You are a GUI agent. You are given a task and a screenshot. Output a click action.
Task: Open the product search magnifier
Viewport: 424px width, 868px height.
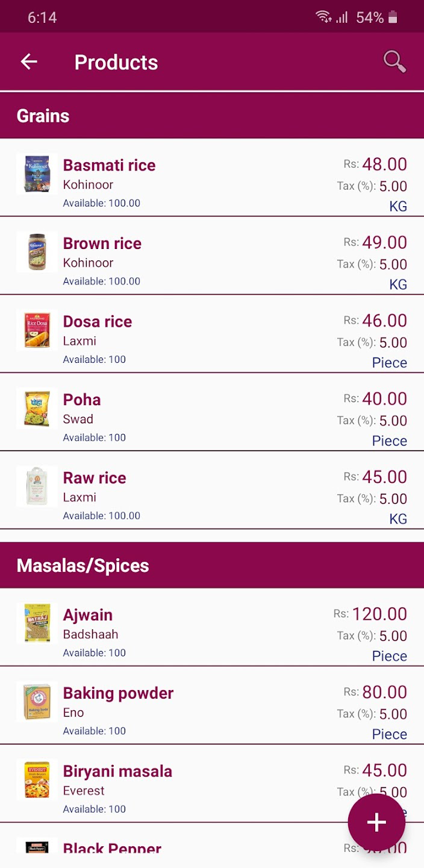point(394,61)
